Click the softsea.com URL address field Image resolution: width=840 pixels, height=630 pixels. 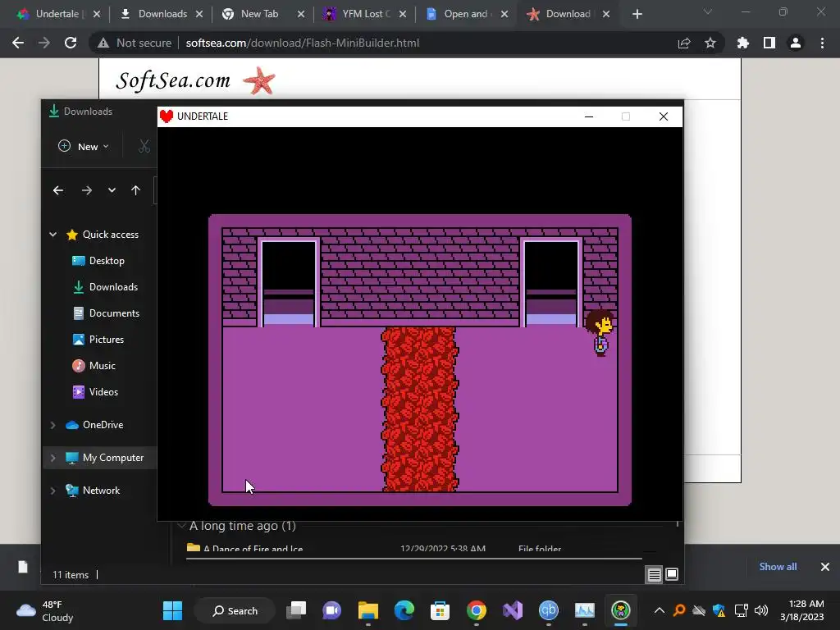[303, 43]
